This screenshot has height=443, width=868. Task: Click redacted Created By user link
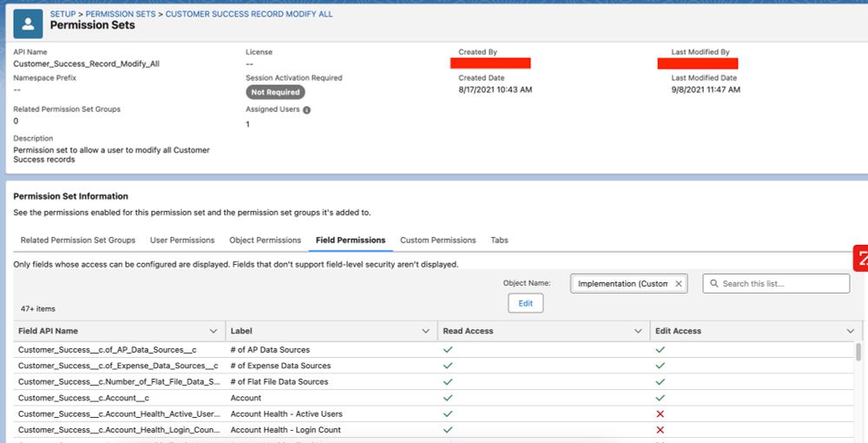[490, 63]
